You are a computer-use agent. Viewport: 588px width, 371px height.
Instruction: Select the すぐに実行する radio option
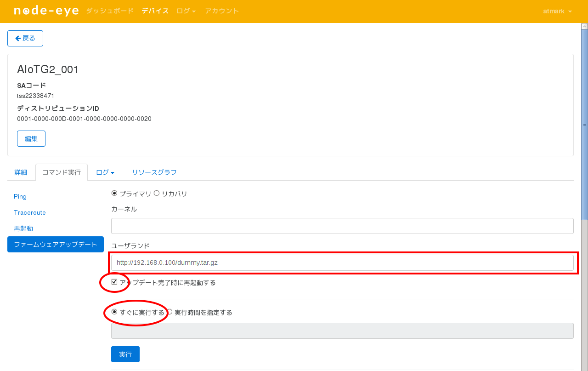click(x=114, y=312)
